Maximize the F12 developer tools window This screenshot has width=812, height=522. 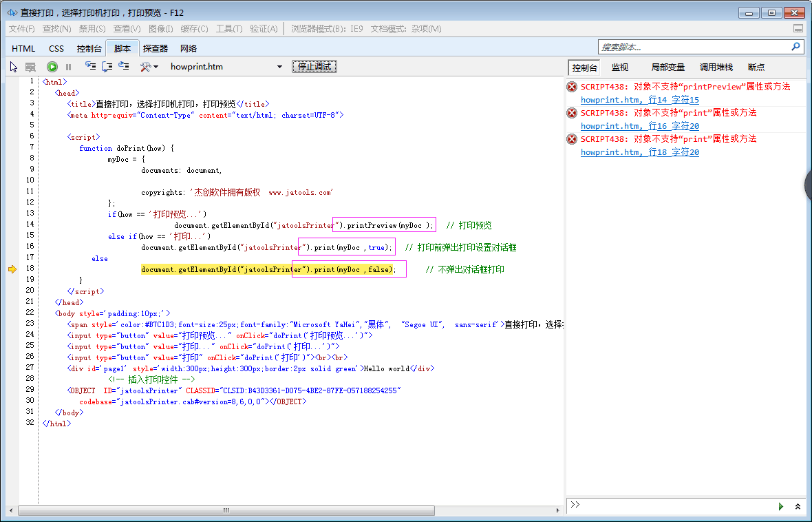tap(771, 12)
